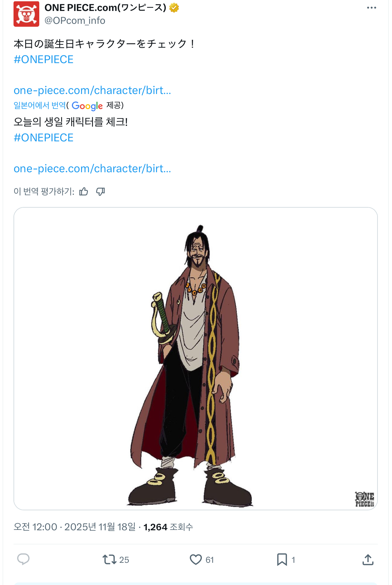Image resolution: width=392 pixels, height=585 pixels.
Task: Open the three-dot more options menu
Action: coord(371,8)
